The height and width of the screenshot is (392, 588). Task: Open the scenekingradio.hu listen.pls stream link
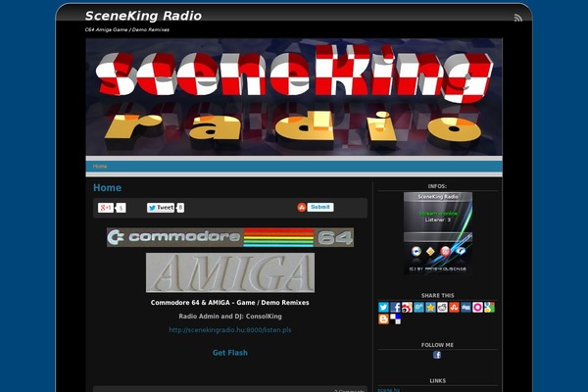click(230, 330)
